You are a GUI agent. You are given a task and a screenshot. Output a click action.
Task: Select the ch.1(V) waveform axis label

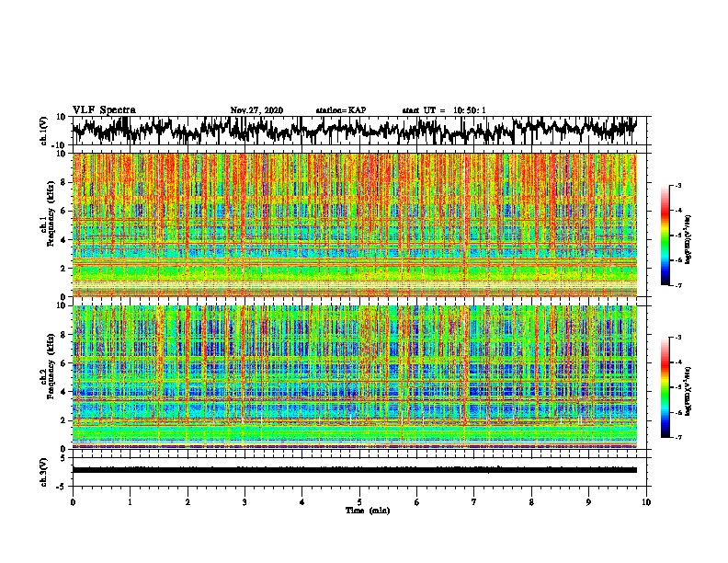44,131
